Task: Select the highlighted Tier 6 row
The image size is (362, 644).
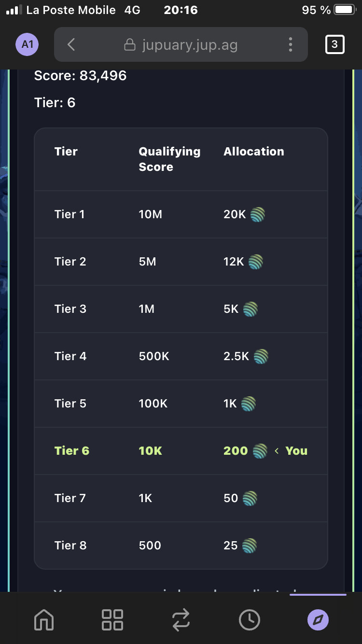Action: (x=181, y=451)
